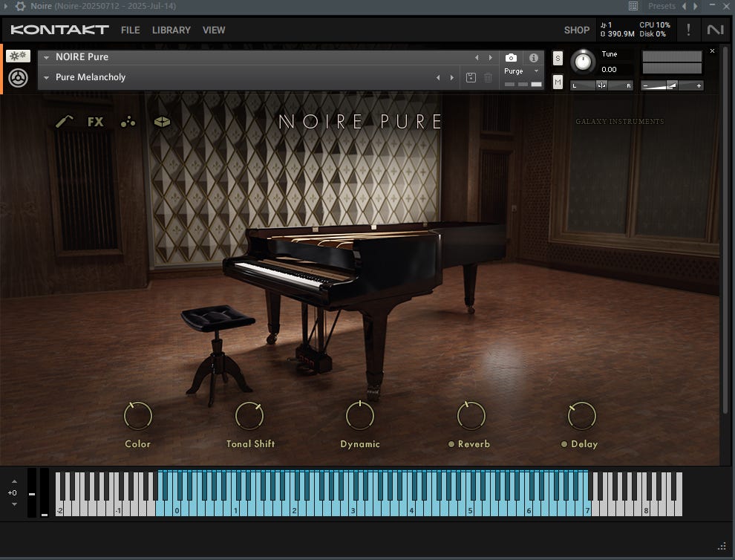Decrease volume with minus button
Image resolution: width=735 pixels, height=560 pixels.
tap(645, 86)
